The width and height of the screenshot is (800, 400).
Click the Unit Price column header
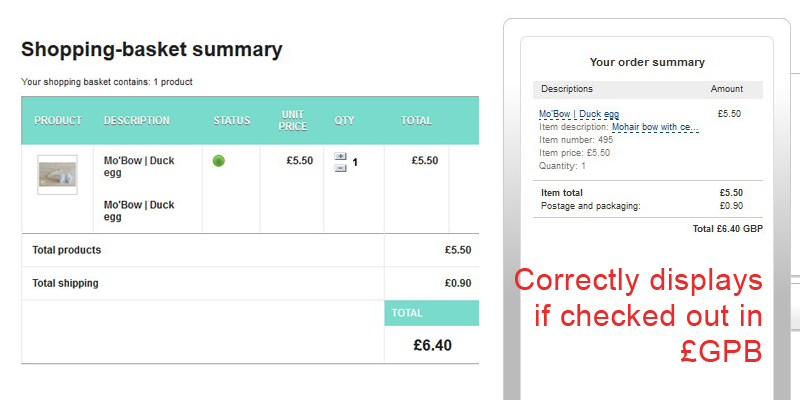coord(293,121)
